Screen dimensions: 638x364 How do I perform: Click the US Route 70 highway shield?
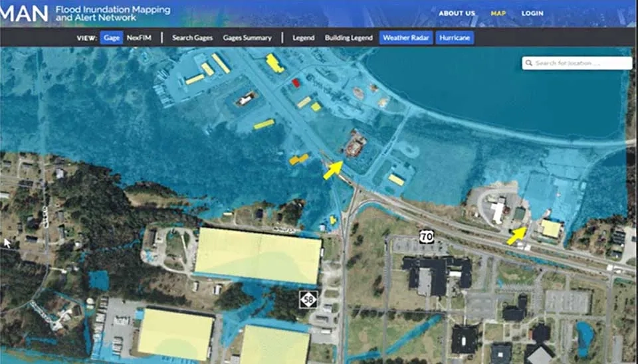coord(426,236)
